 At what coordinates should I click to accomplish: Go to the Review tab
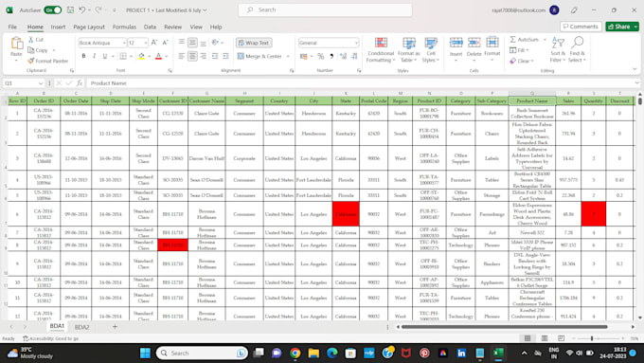(173, 27)
